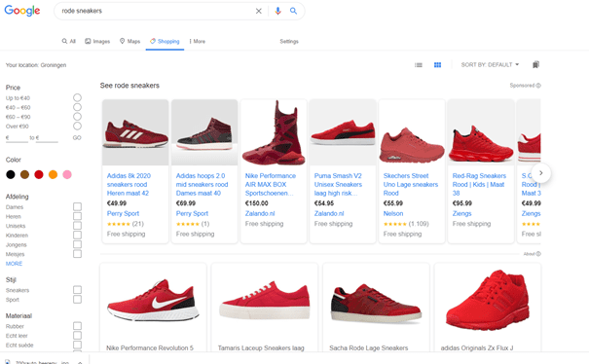The width and height of the screenshot is (589, 364).
Task: Click the About info icon
Action: (538, 254)
